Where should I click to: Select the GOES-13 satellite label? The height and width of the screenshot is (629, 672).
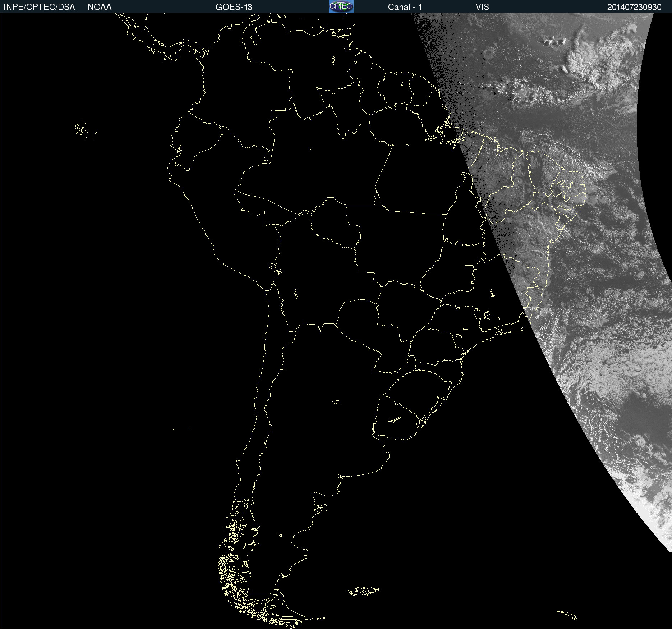point(234,7)
